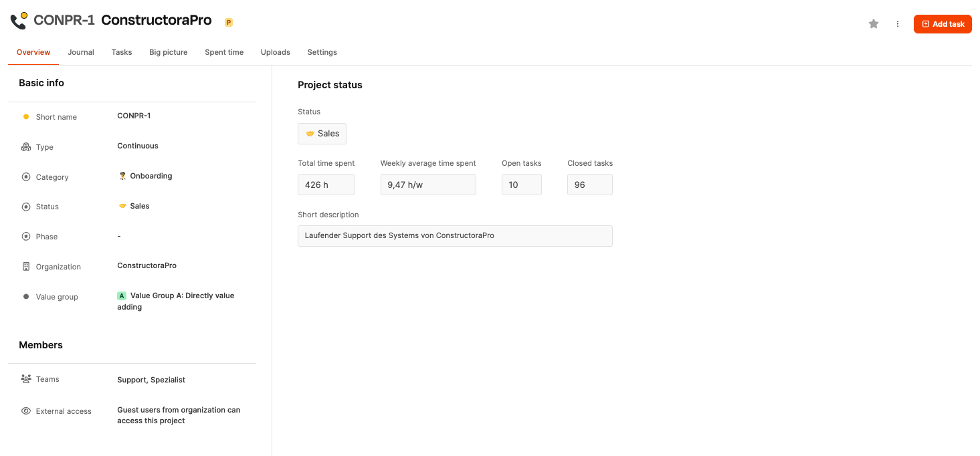Click the yellow P badge next to ConstructoraPro
980x456 pixels.
(x=229, y=23)
